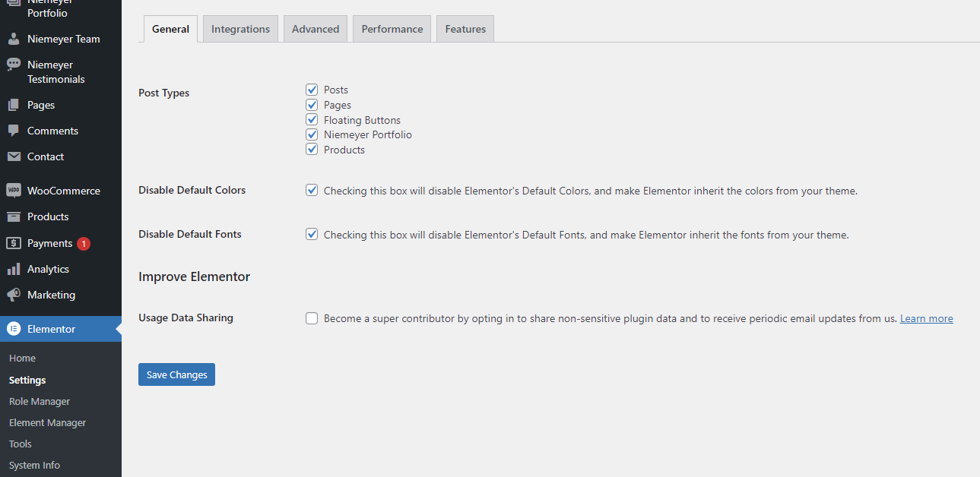Viewport: 980px width, 477px height.
Task: Click the Marketing megaphone icon
Action: pos(14,295)
